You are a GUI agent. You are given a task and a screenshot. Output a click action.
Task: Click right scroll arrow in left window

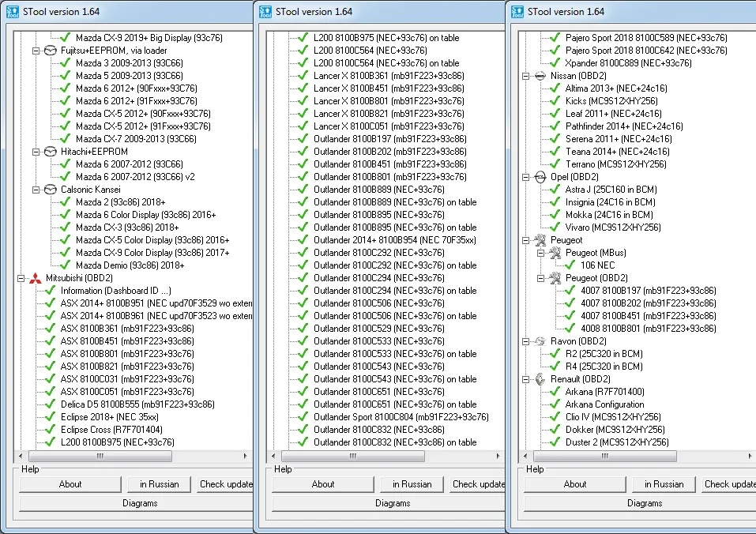[x=246, y=456]
